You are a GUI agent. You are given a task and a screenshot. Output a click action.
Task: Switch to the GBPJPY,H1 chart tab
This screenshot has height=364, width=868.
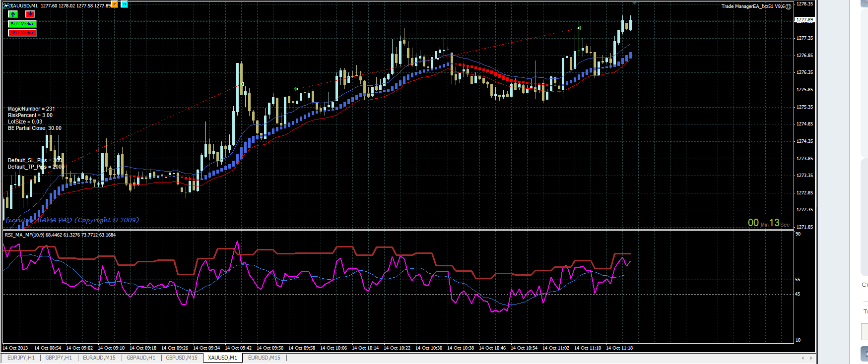[x=59, y=358]
